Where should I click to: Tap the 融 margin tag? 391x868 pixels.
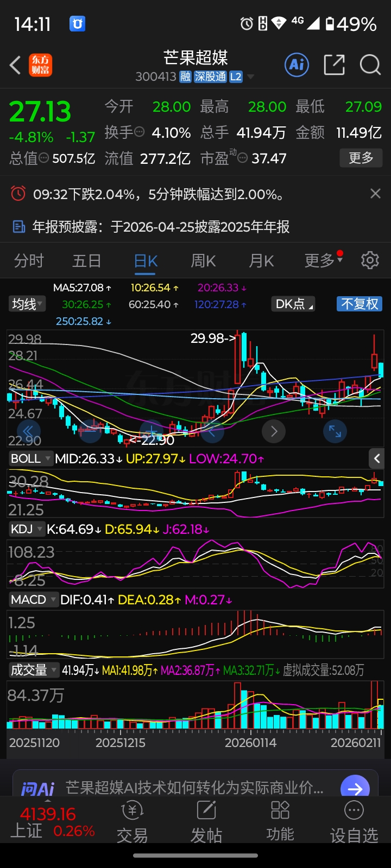(x=186, y=77)
